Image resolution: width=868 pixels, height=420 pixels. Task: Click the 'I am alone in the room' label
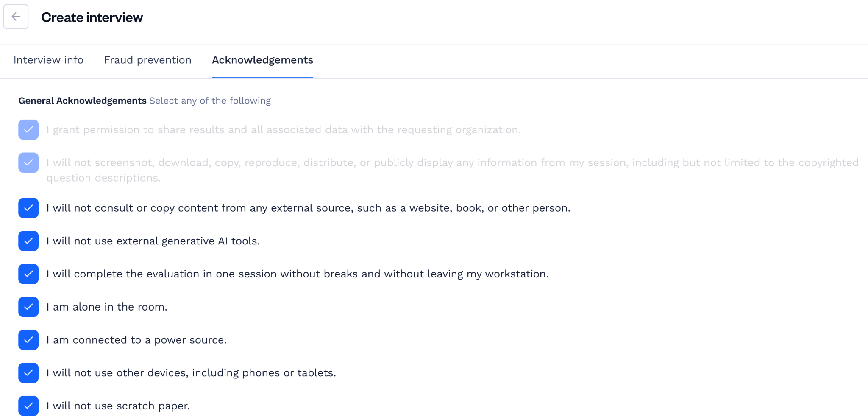pos(107,307)
